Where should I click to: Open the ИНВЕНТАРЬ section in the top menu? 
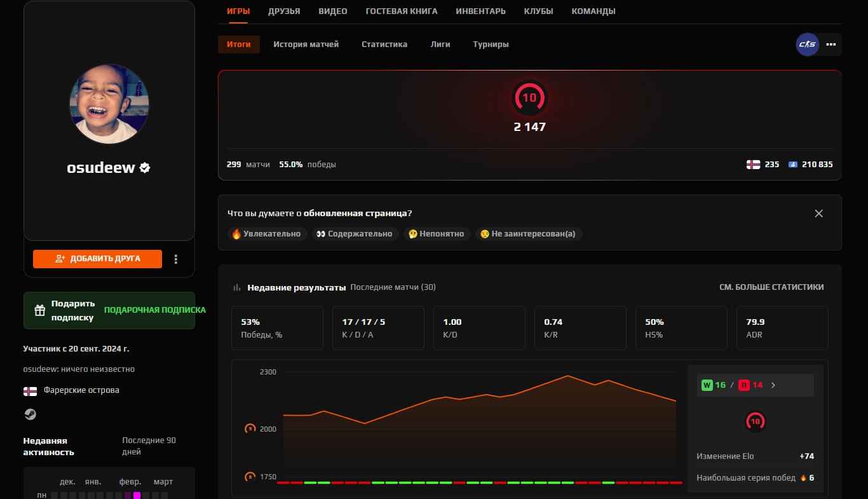pos(480,11)
